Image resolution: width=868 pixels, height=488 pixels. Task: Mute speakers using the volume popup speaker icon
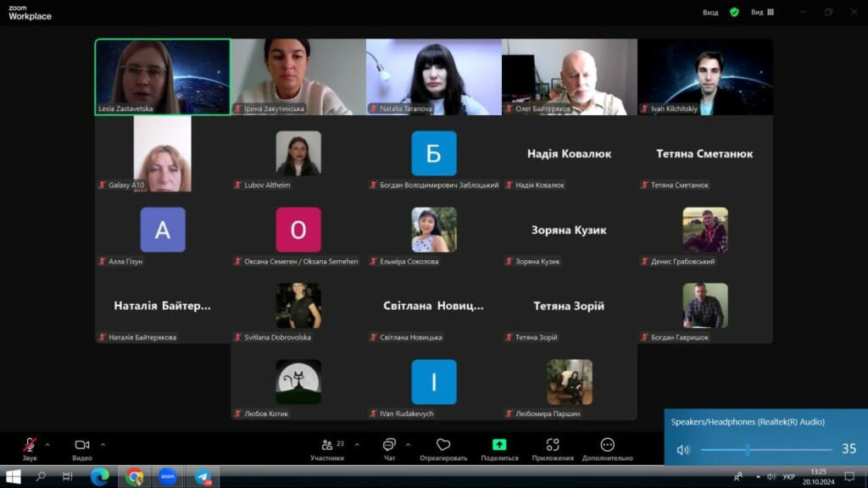(x=682, y=450)
